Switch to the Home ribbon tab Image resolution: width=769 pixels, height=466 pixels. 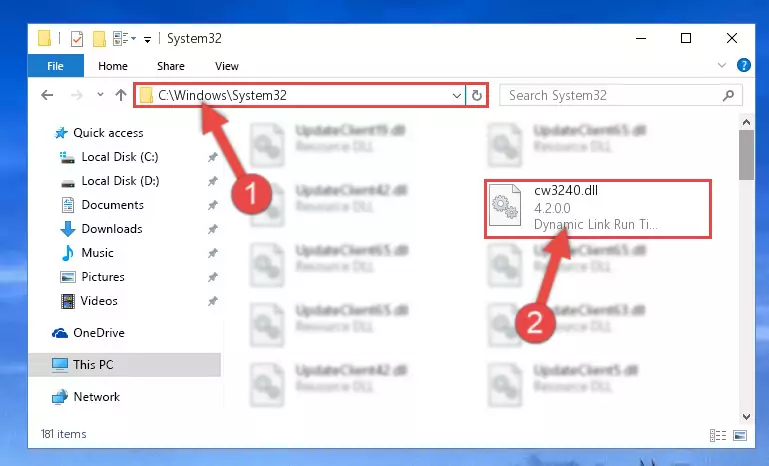[x=113, y=66]
